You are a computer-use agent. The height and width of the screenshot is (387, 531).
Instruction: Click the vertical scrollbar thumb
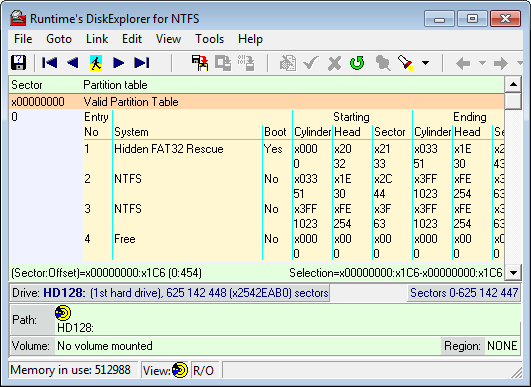point(513,101)
